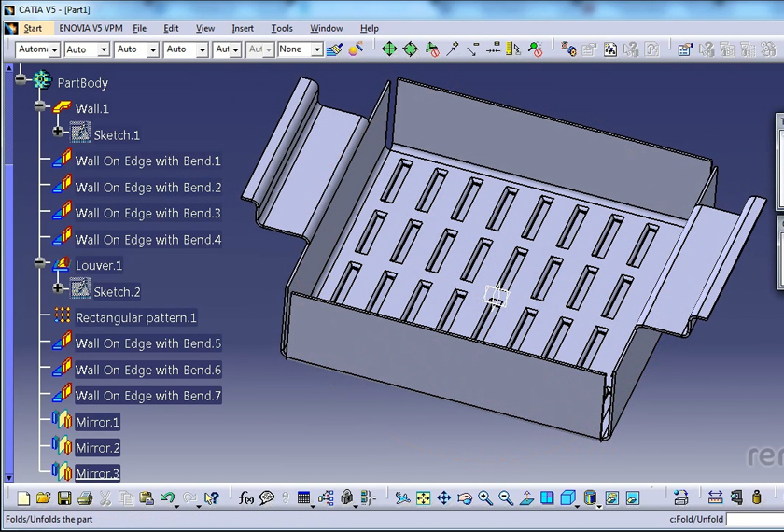
Task: Select Wall On Edge with Bend.3
Action: pyautogui.click(x=147, y=213)
